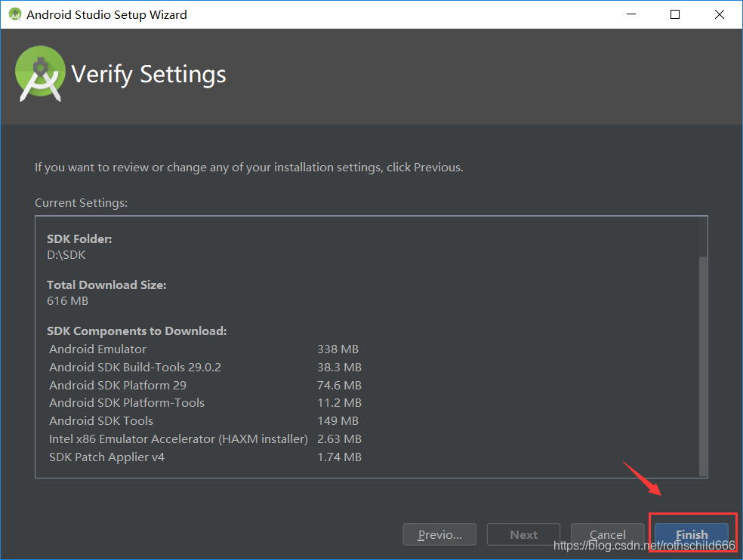The image size is (743, 560).
Task: Click the 'Total Download Size:' heading
Action: [106, 285]
